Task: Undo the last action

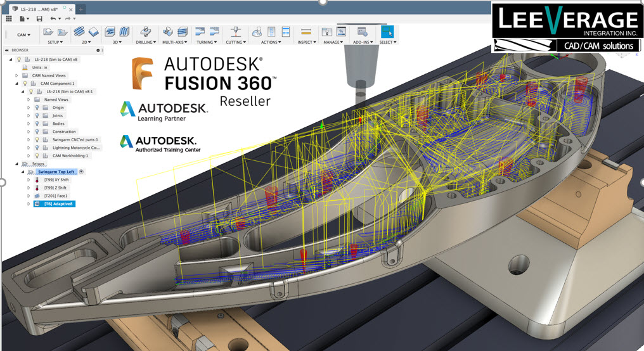Action: tap(53, 18)
